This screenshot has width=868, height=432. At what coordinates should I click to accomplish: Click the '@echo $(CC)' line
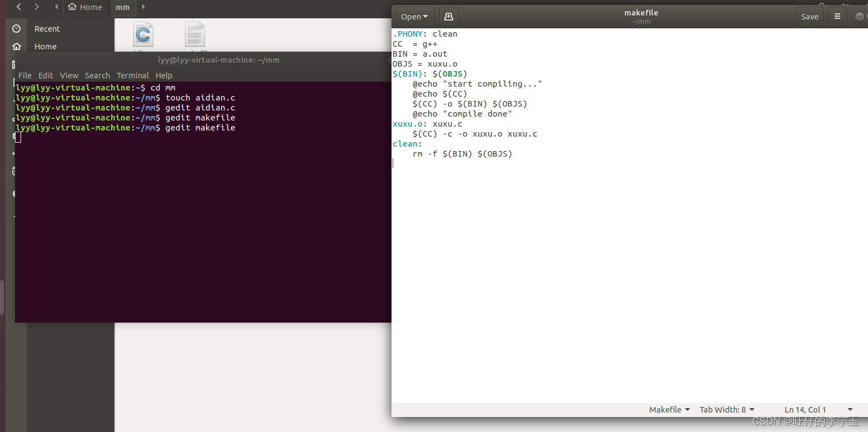tap(440, 94)
